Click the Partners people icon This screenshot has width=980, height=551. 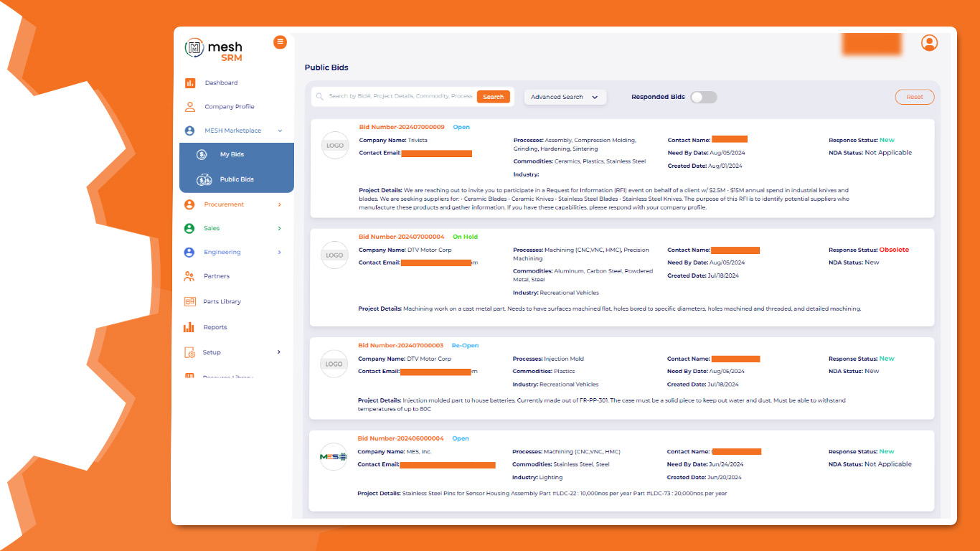point(189,276)
